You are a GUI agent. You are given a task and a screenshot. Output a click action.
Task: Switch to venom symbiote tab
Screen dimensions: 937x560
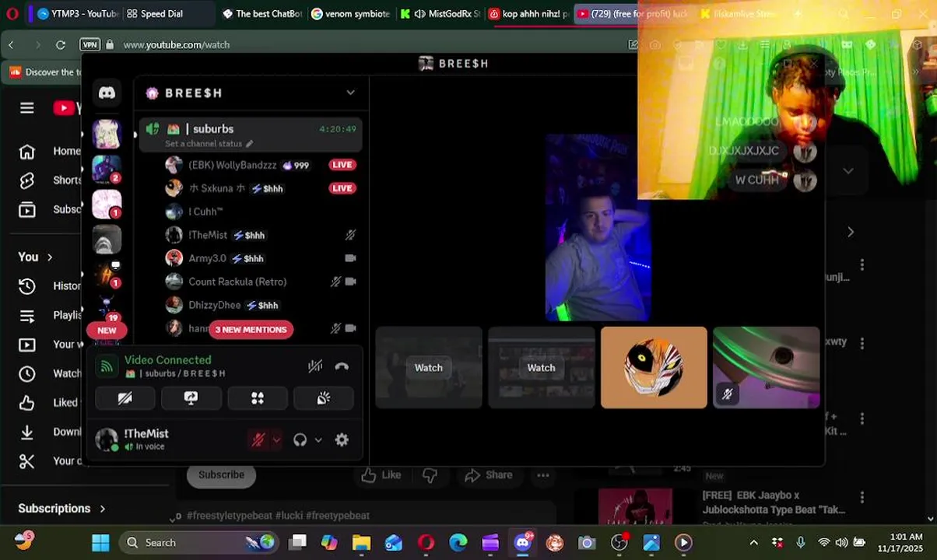(350, 13)
